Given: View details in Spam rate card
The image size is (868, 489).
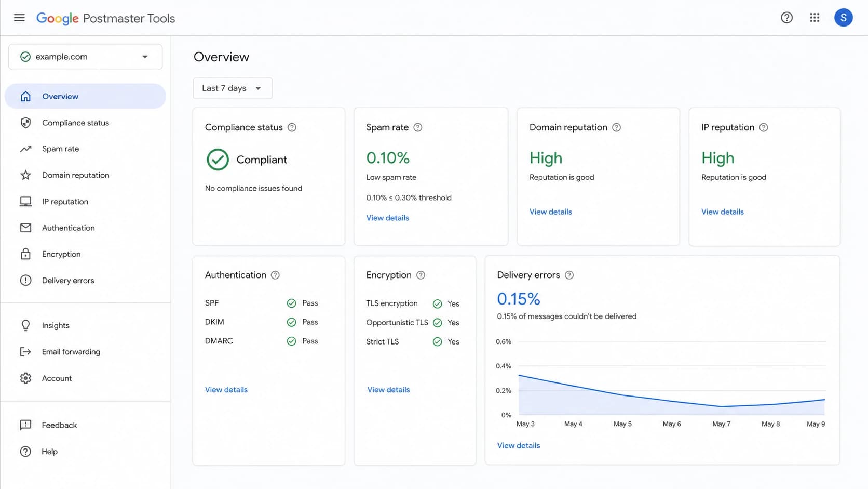Looking at the screenshot, I should [x=387, y=218].
